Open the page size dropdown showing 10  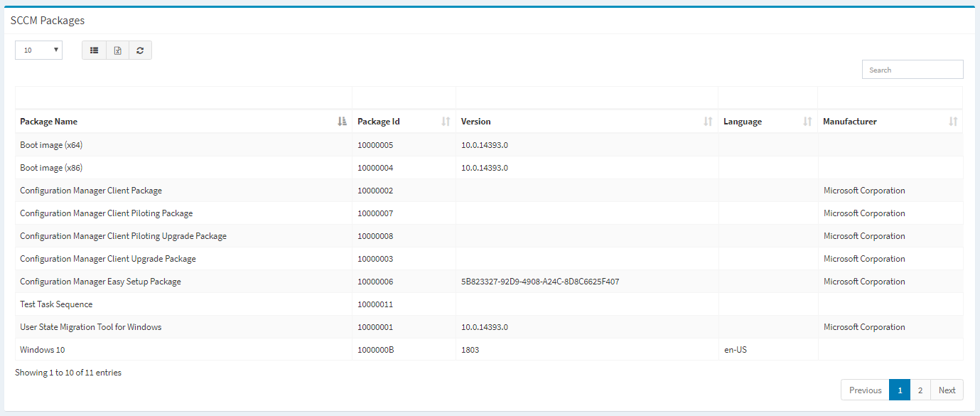click(39, 50)
